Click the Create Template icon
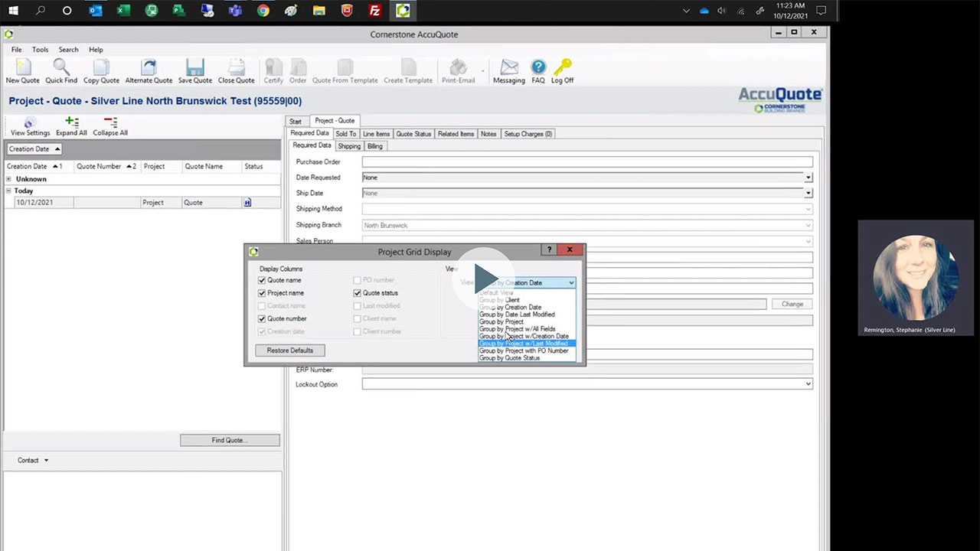This screenshot has width=980, height=551. click(408, 67)
